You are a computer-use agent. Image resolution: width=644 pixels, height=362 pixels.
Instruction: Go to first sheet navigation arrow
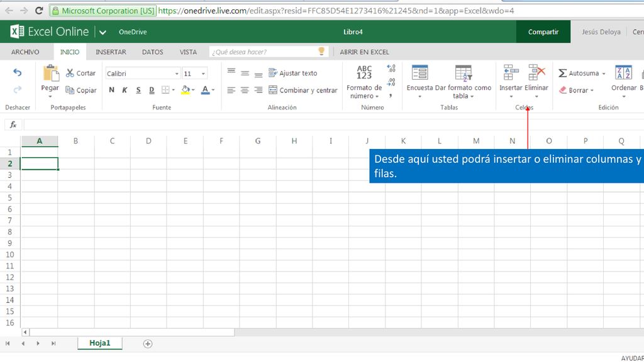coord(8,344)
